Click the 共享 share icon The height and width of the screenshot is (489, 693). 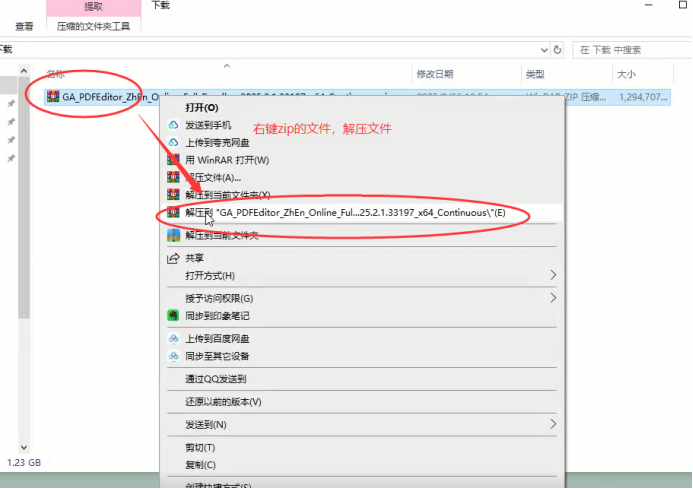(x=174, y=257)
